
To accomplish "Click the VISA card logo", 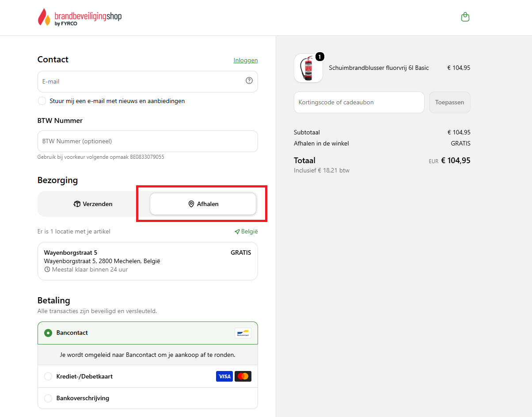I will click(x=224, y=376).
